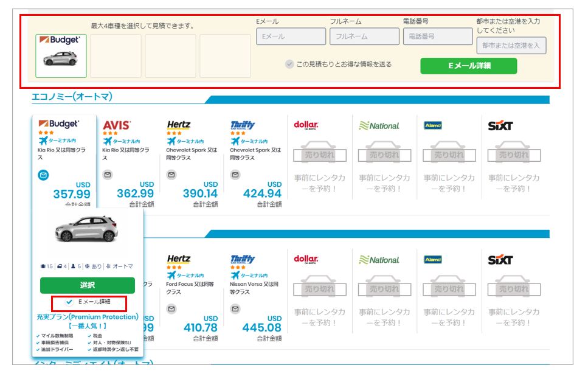Toggle the Eメール詳細 checkbox below the 選択 button
Screen dimensions: 588x379
(x=69, y=302)
